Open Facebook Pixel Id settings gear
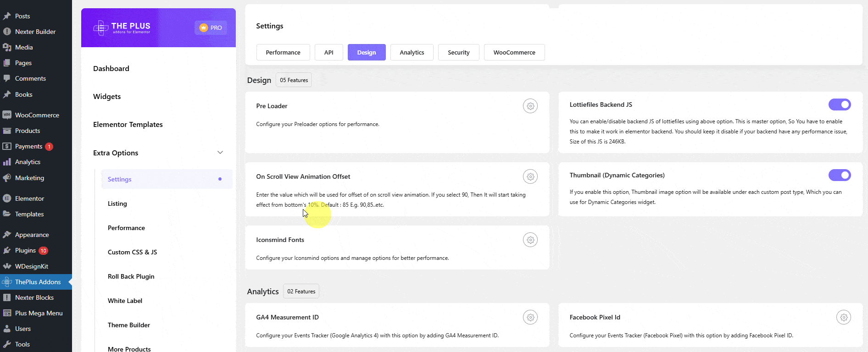This screenshot has height=352, width=868. pyautogui.click(x=844, y=317)
